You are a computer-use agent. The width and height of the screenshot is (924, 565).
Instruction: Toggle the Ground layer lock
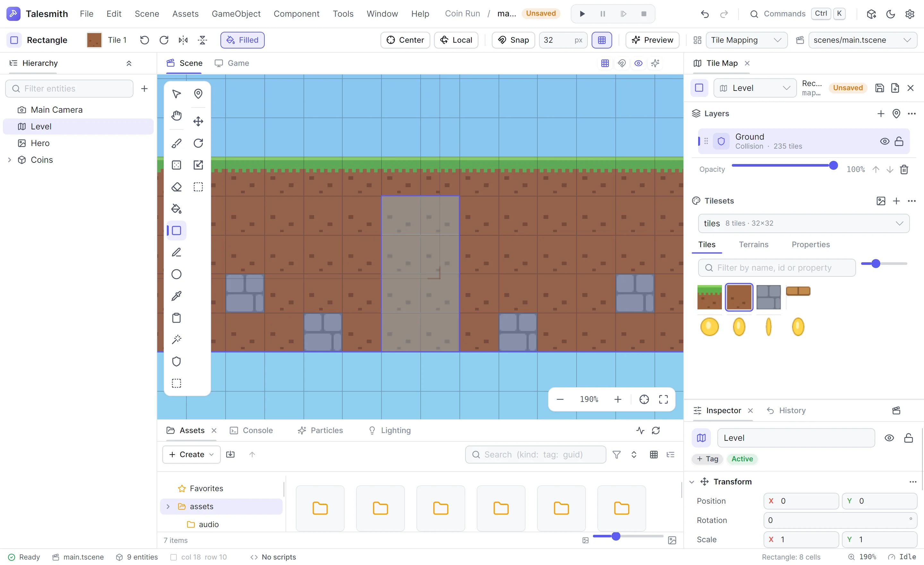(899, 142)
